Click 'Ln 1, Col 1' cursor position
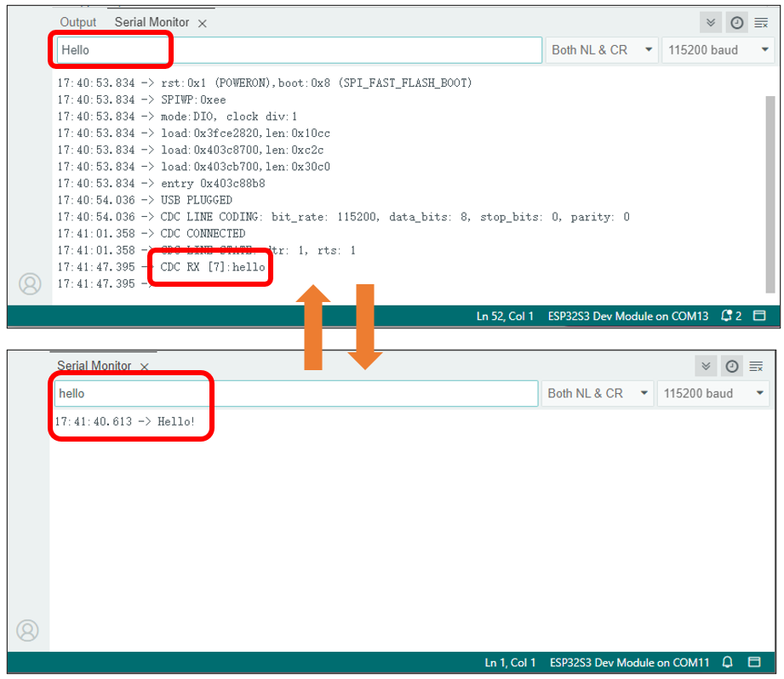Image resolution: width=784 pixels, height=679 pixels. pyautogui.click(x=510, y=662)
